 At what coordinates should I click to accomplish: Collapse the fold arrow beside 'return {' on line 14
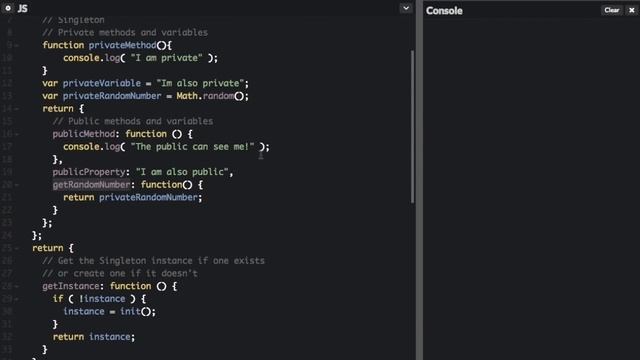click(17, 109)
